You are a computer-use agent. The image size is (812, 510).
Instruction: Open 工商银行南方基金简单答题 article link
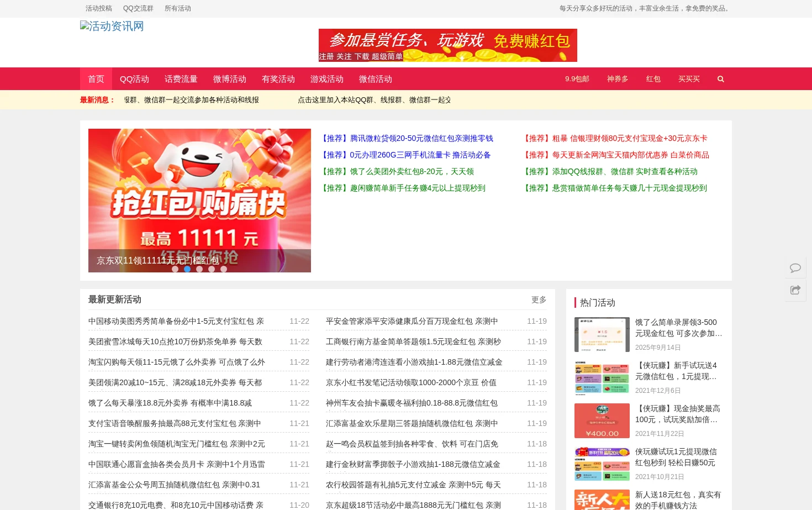[x=413, y=341]
